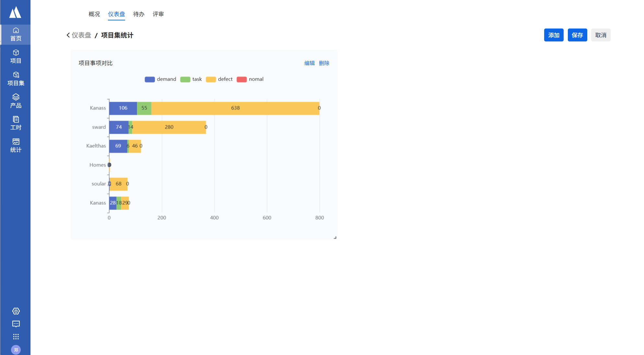Click the resize handle at chart card corner
Image resolution: width=644 pixels, height=355 pixels.
click(x=335, y=237)
